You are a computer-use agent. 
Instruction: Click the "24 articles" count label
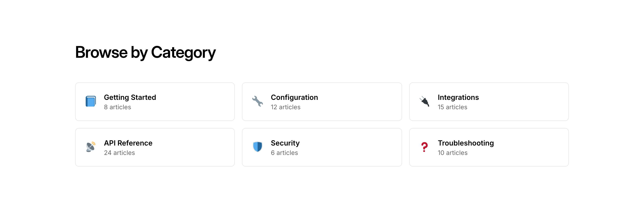coord(119,153)
